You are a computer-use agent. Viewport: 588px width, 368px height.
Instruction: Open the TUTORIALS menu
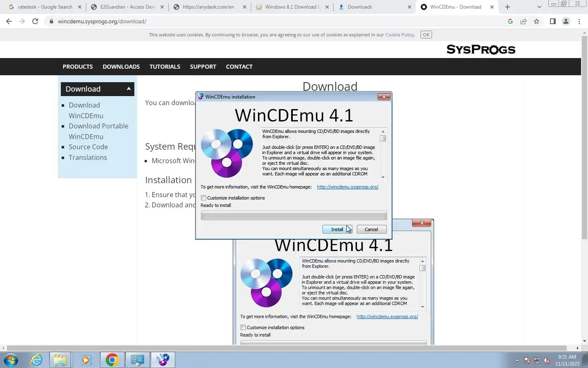click(x=165, y=67)
